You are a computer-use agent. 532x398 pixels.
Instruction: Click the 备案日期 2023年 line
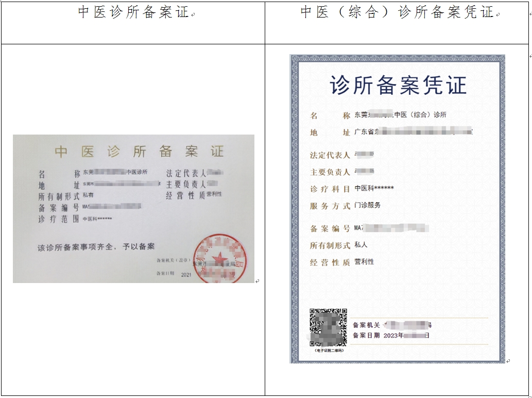tap(390, 336)
